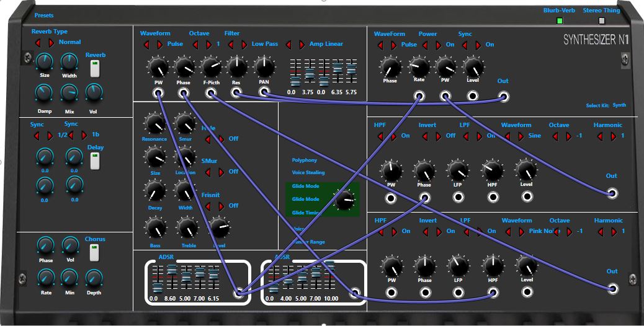The height and width of the screenshot is (326, 644).
Task: Toggle the Delay switch
Action: (x=95, y=161)
